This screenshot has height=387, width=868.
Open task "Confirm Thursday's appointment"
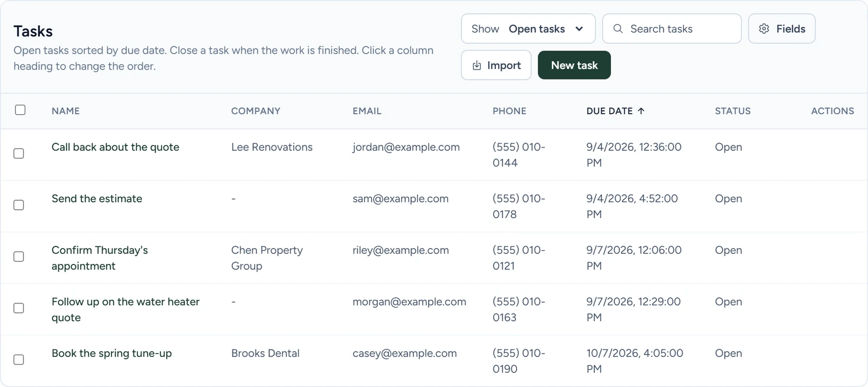100,258
